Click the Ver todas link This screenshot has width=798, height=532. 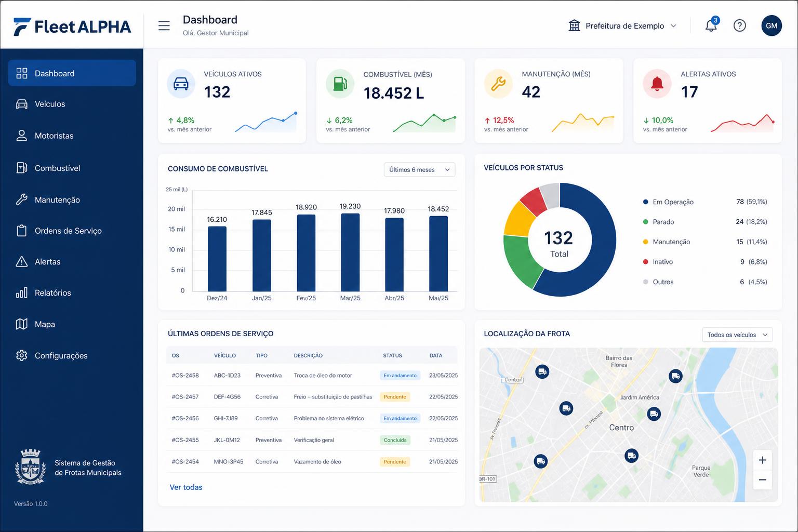pos(186,487)
